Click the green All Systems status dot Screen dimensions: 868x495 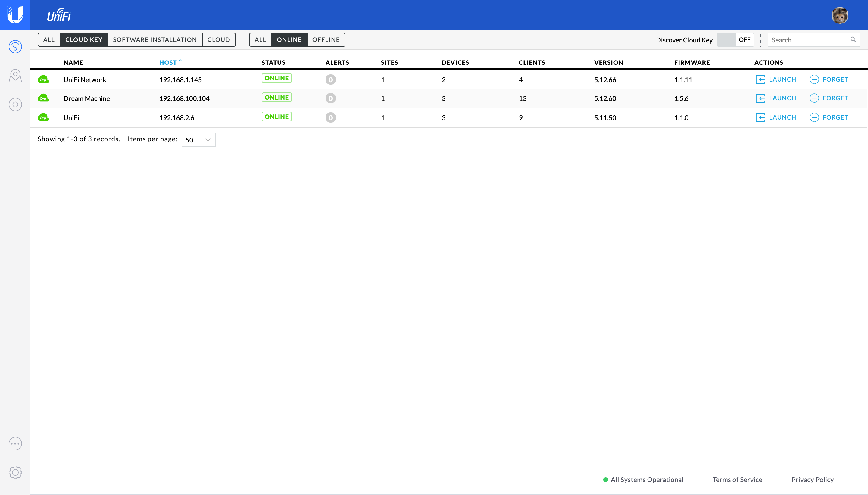605,480
